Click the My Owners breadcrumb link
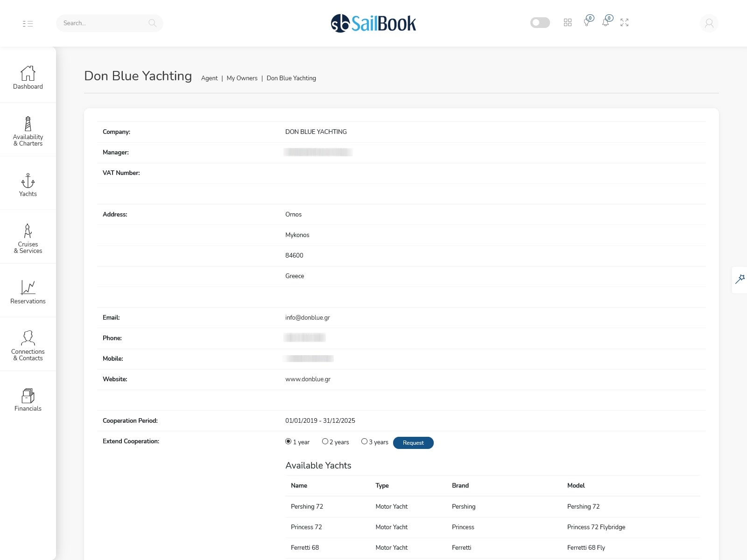Viewport: 747px width, 560px height. click(242, 78)
